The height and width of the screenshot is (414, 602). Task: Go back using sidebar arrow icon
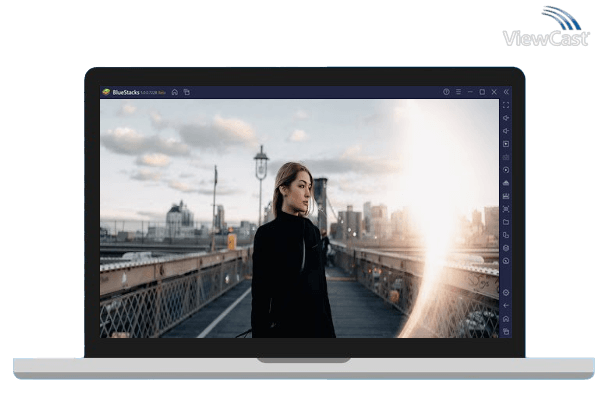[x=506, y=306]
